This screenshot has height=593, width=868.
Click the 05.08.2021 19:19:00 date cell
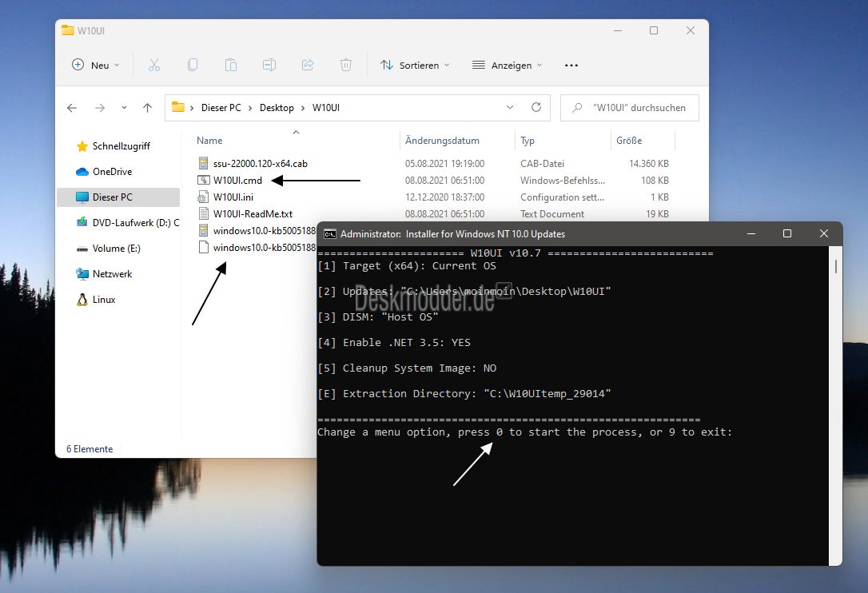pyautogui.click(x=445, y=163)
